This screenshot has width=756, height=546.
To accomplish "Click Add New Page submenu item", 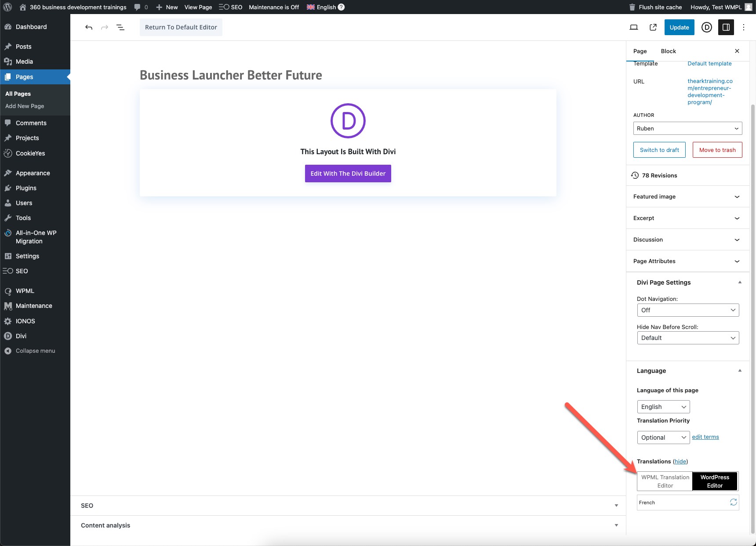I will (25, 106).
